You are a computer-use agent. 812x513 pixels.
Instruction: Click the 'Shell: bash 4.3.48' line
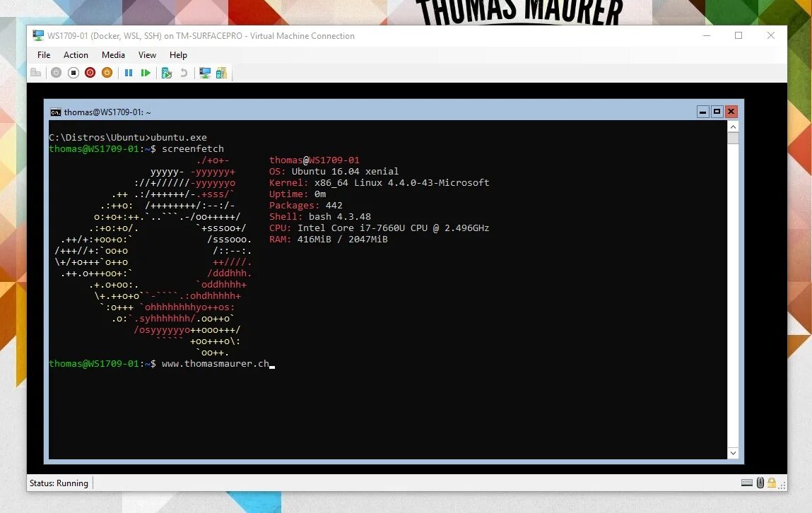[x=320, y=217]
